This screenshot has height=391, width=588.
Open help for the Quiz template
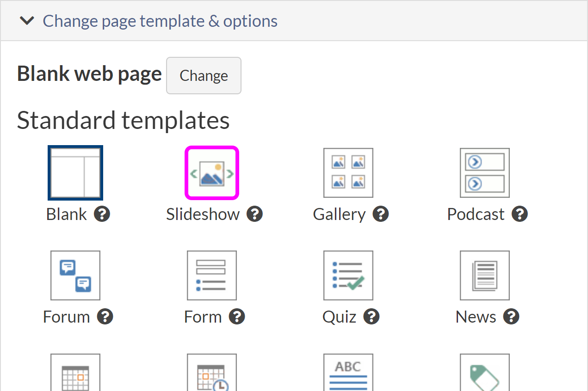click(371, 316)
